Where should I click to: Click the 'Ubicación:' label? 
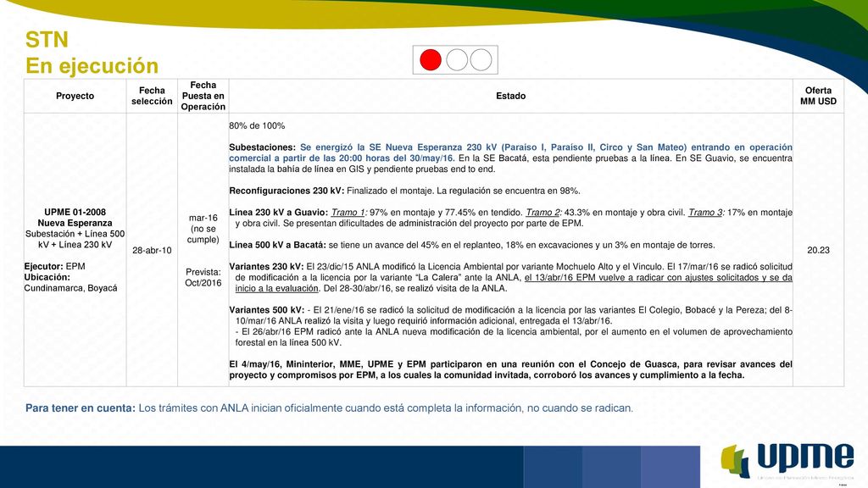click(47, 277)
